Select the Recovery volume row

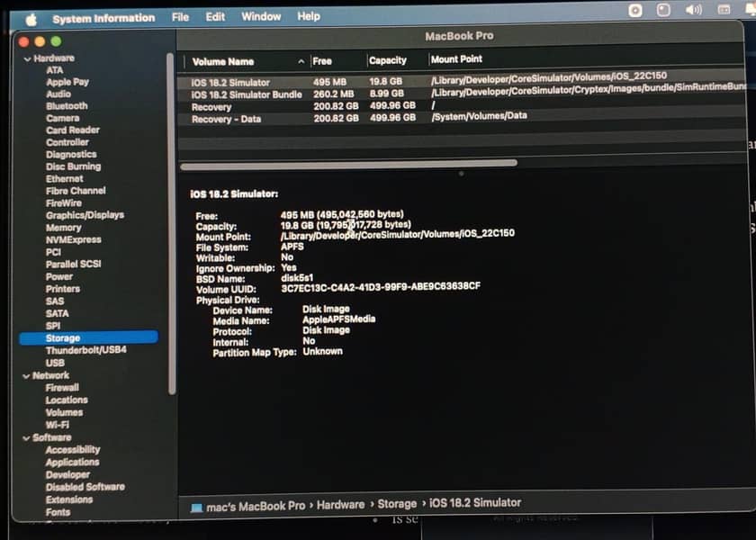461,105
